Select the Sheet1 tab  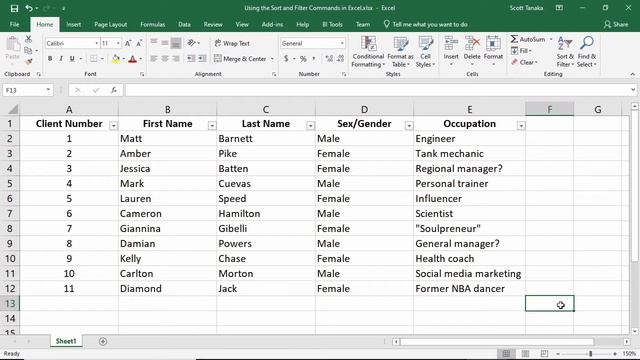[66, 341]
